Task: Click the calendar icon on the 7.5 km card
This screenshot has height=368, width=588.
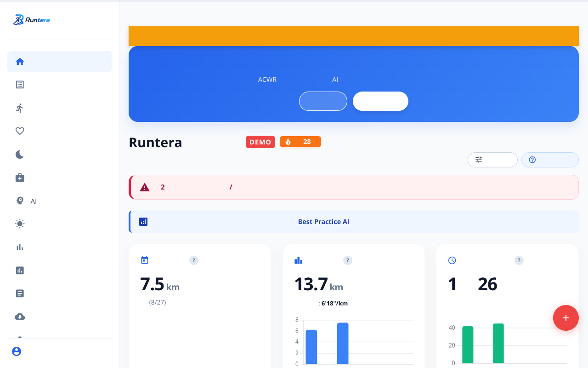Action: (x=145, y=260)
